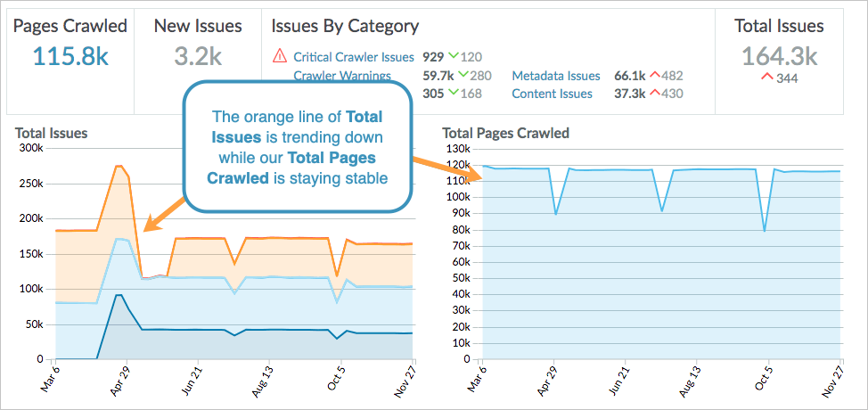Click the blue annotation callout box
Viewport: 868px width, 410px height.
click(299, 147)
